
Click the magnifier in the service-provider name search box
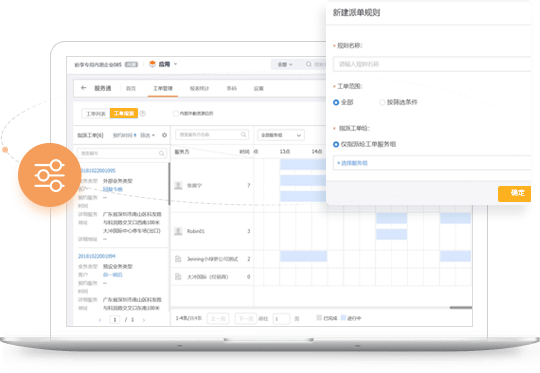click(x=243, y=134)
